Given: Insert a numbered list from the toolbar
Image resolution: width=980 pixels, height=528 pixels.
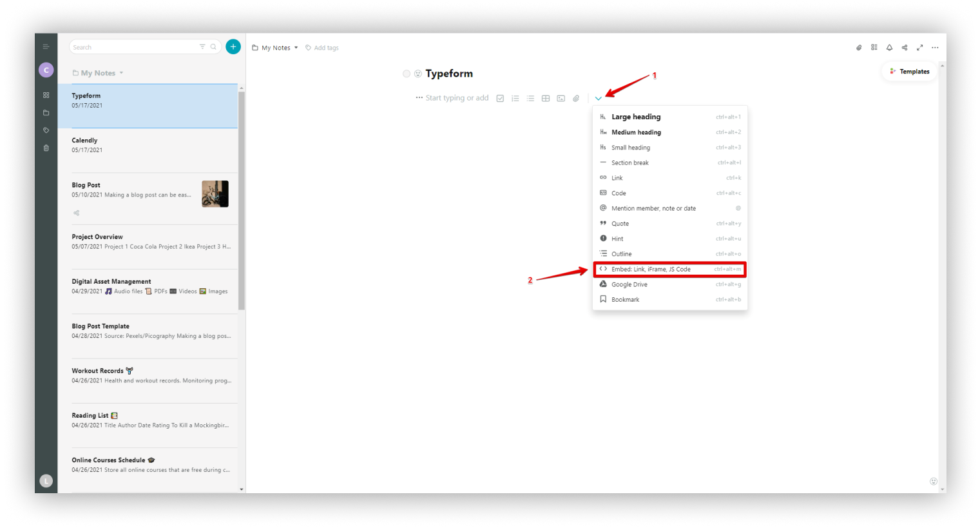Looking at the screenshot, I should [x=515, y=99].
